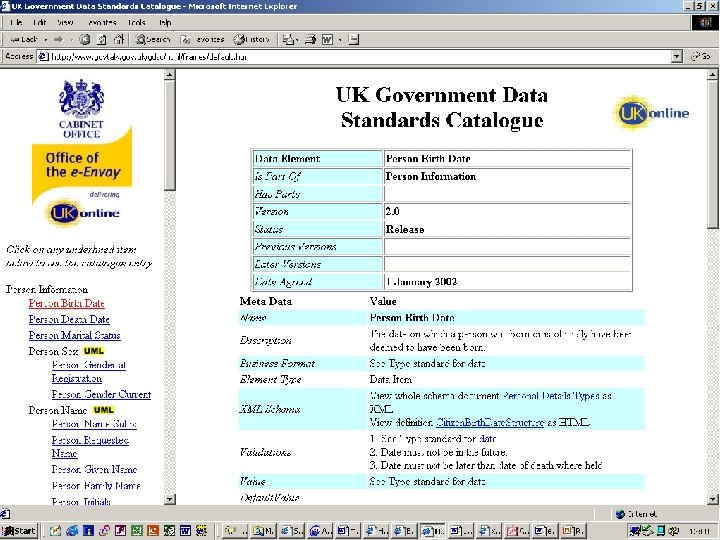This screenshot has width=720, height=540.
Task: Click the Discuss toolbar icon
Action: (x=353, y=39)
